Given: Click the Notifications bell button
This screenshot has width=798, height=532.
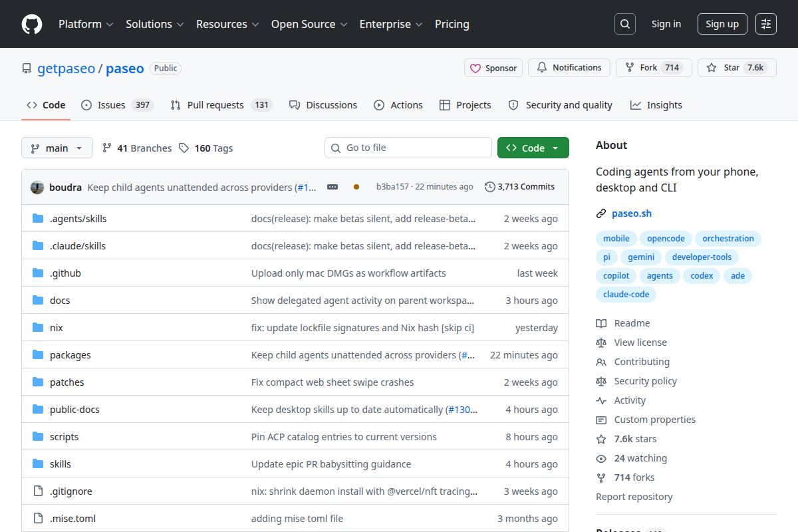Looking at the screenshot, I should click(569, 68).
